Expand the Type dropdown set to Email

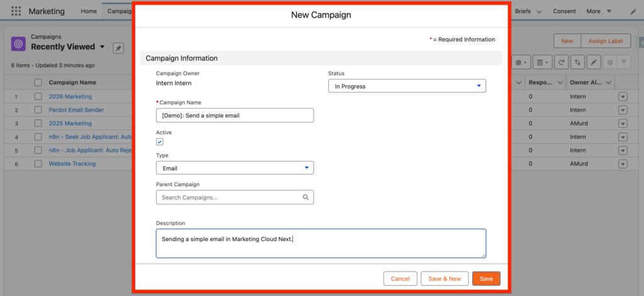click(235, 168)
